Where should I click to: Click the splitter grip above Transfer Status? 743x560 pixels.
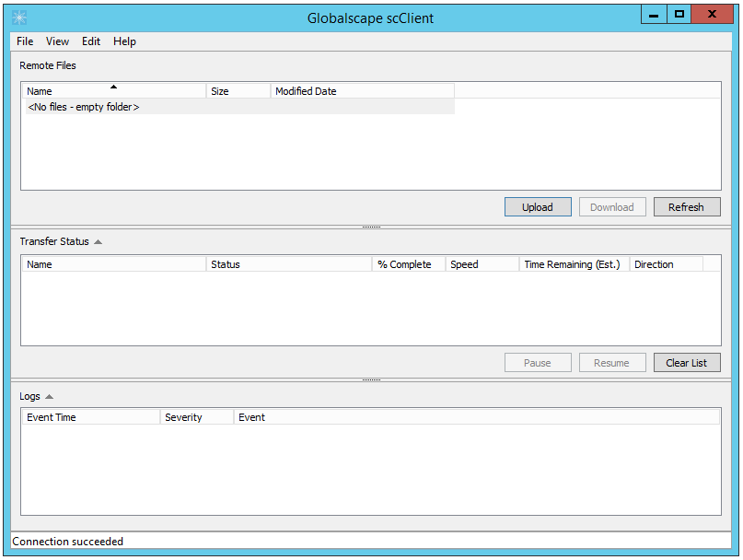pos(372,227)
